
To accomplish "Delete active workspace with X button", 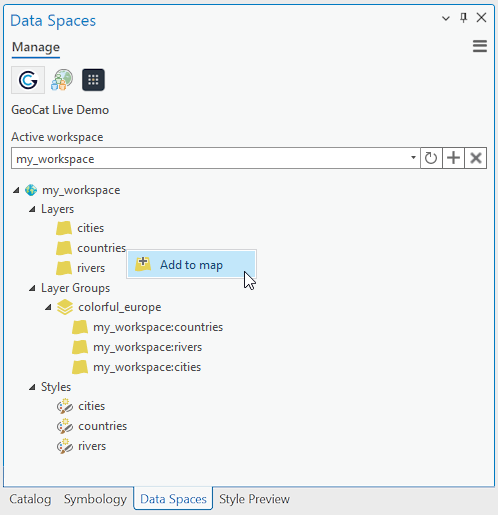I will point(476,158).
